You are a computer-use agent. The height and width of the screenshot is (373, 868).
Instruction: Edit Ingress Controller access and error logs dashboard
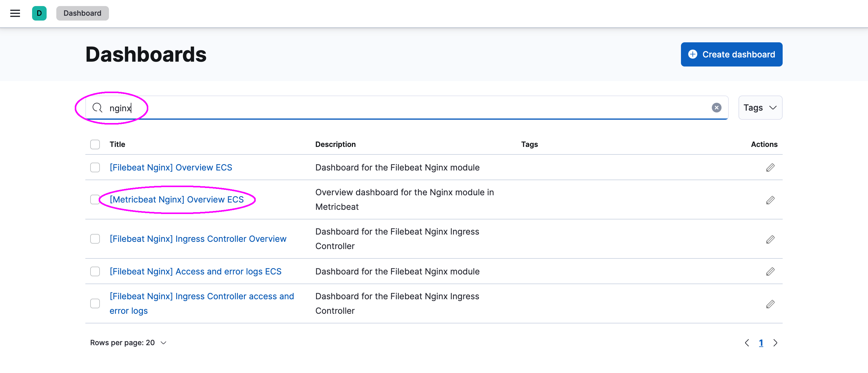point(770,304)
